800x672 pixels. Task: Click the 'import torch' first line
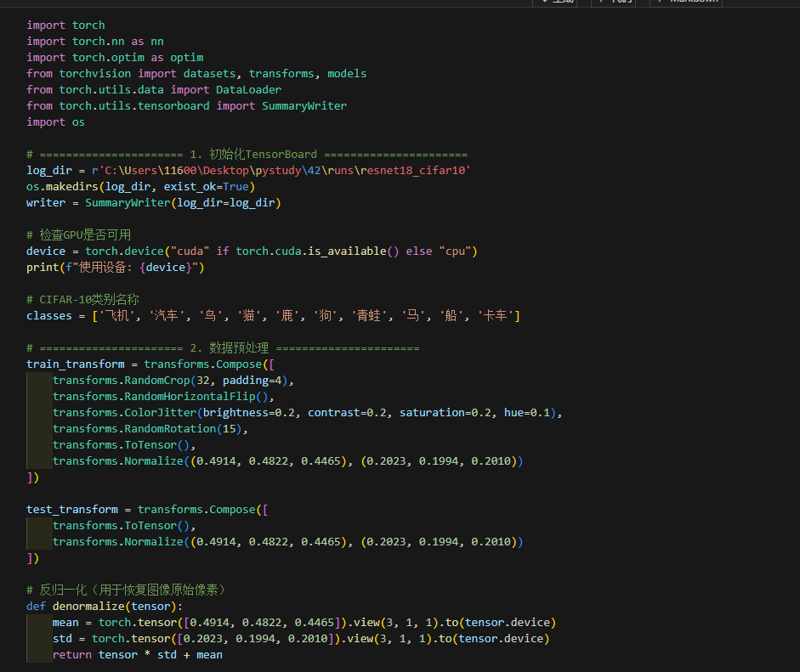click(x=65, y=25)
